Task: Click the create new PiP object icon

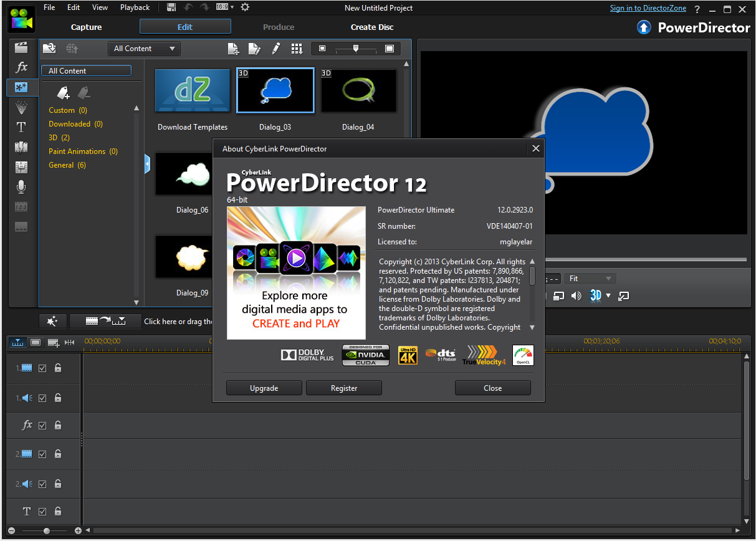Action: click(x=233, y=49)
